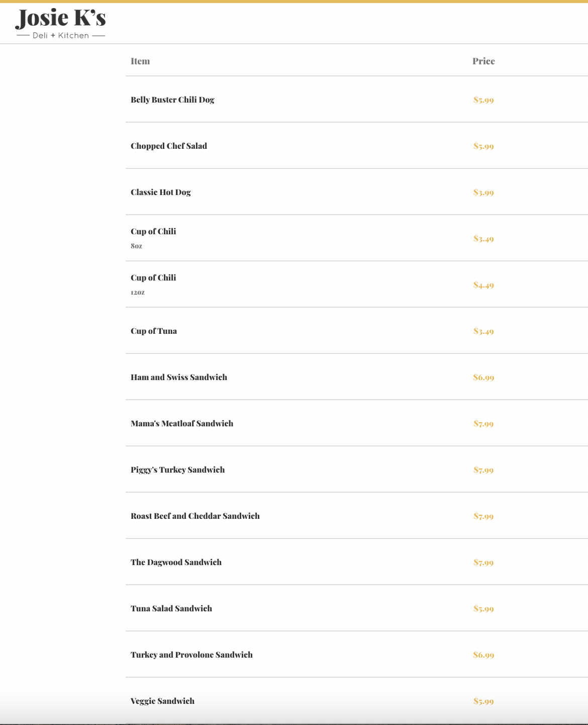Pick the Turkey and Provolone Sandwich
Viewport: 588px width, 725px height.
pyautogui.click(x=191, y=655)
